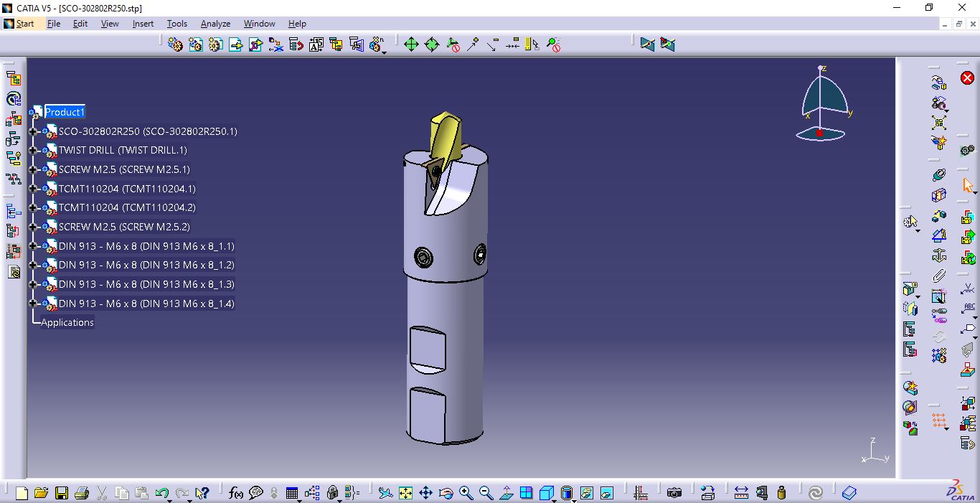The width and height of the screenshot is (980, 503).
Task: Select the Pan view icon
Action: pyautogui.click(x=425, y=493)
